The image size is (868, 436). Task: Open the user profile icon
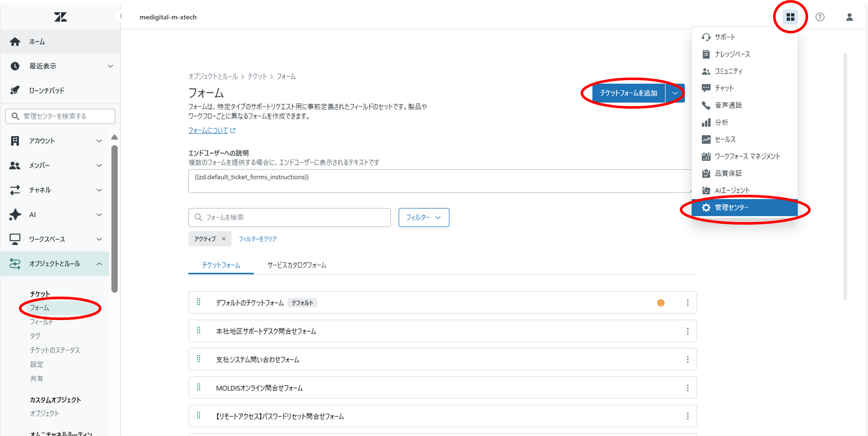point(849,17)
